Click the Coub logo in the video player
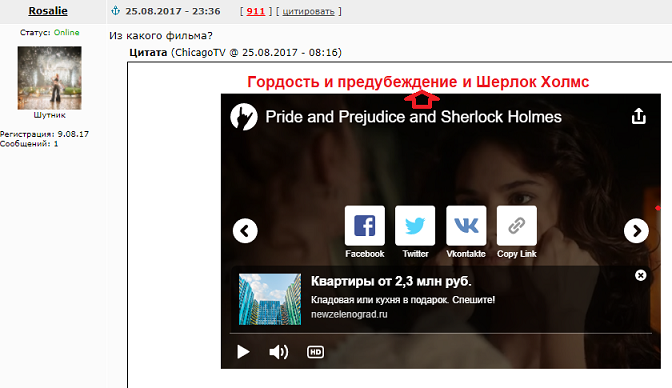Image resolution: width=672 pixels, height=388 pixels. (x=244, y=117)
